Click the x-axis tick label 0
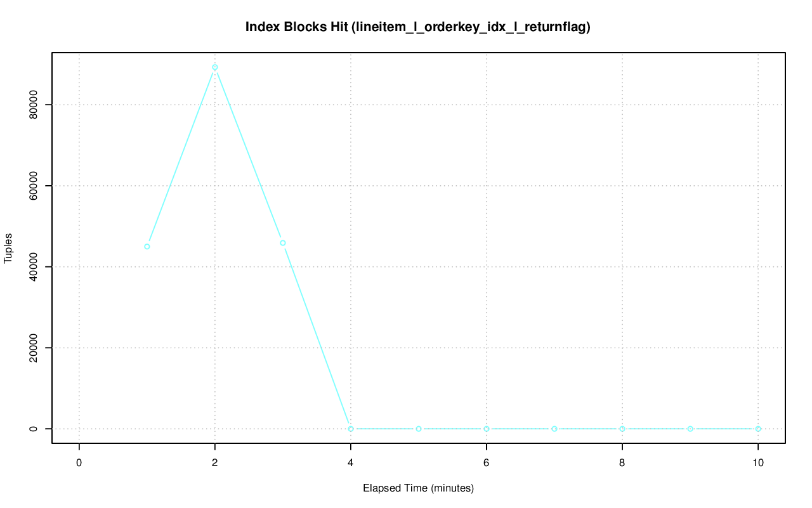Screen dimensions: 812x508 [79, 463]
